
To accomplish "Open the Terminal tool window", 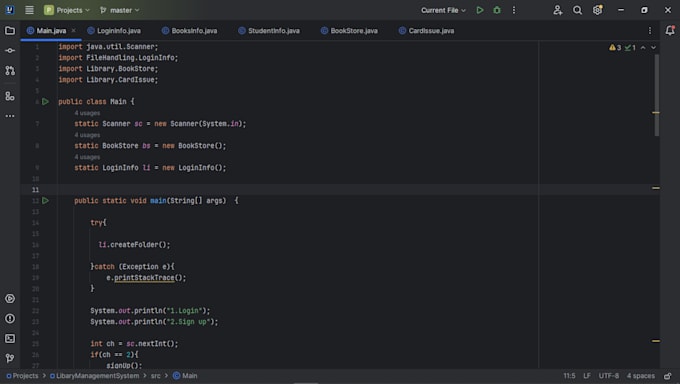I will coord(10,338).
